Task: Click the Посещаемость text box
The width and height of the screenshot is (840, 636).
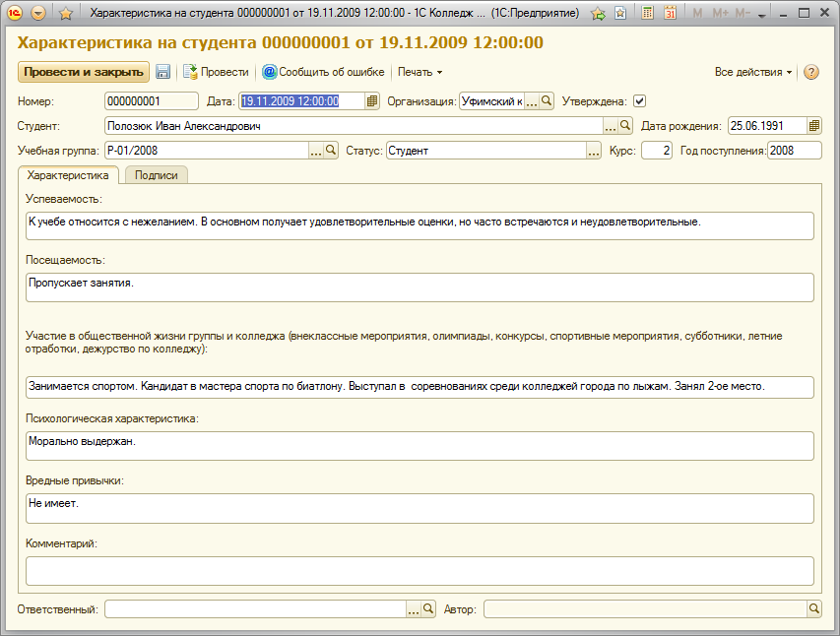Action: [420, 287]
